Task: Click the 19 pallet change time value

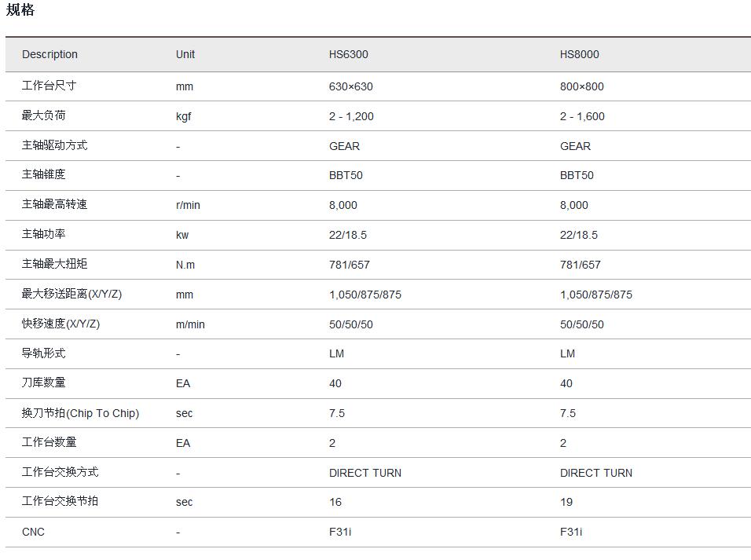Action: 566,502
